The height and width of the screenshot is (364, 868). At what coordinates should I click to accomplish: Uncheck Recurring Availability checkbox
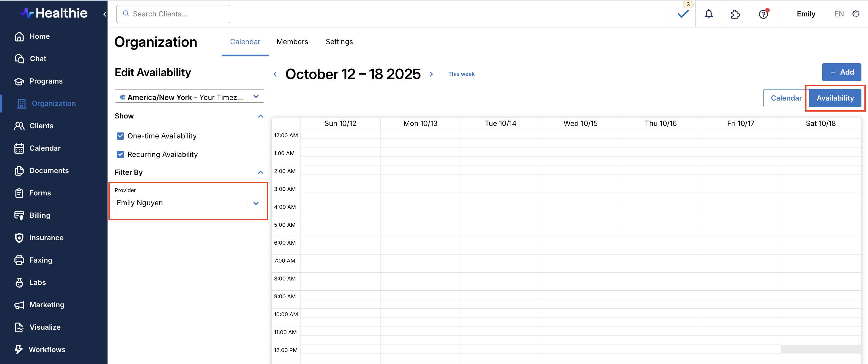[x=120, y=155]
